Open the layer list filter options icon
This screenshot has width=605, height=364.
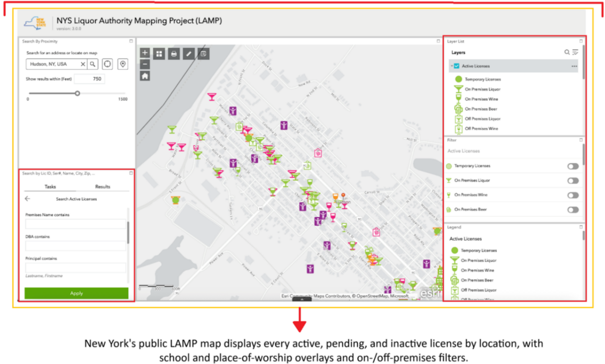pos(575,52)
